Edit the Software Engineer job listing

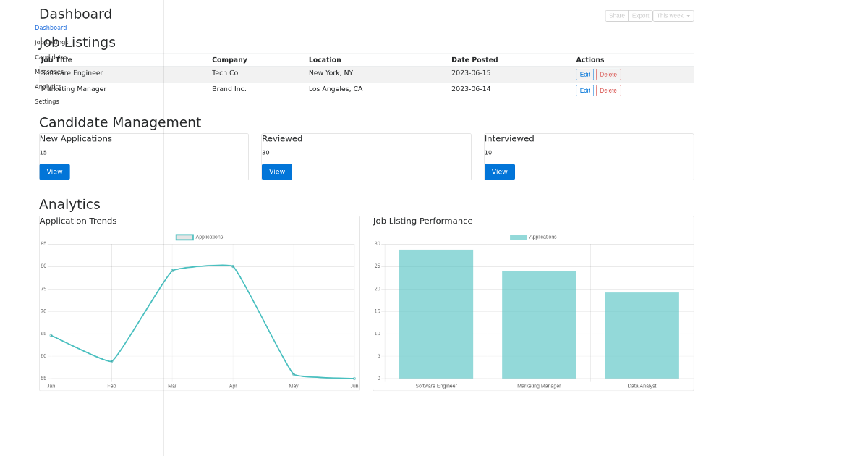click(584, 75)
